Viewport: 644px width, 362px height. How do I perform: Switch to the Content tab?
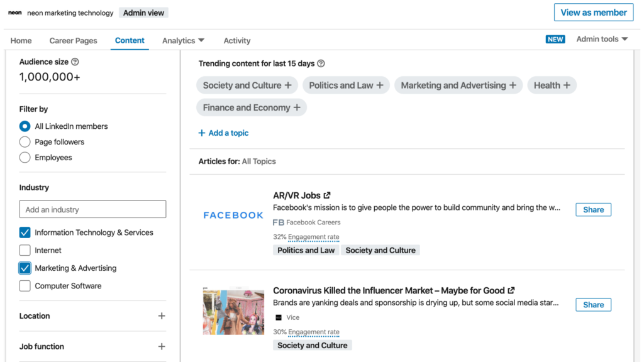pos(130,41)
